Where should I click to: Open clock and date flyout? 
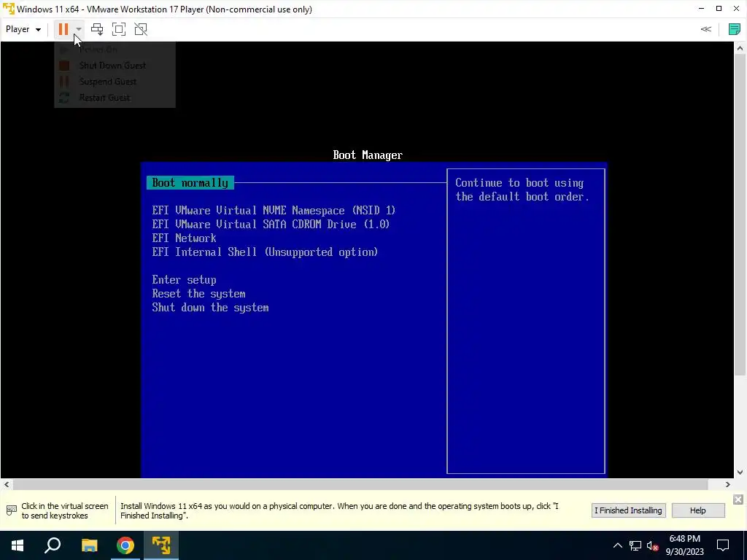(x=684, y=545)
